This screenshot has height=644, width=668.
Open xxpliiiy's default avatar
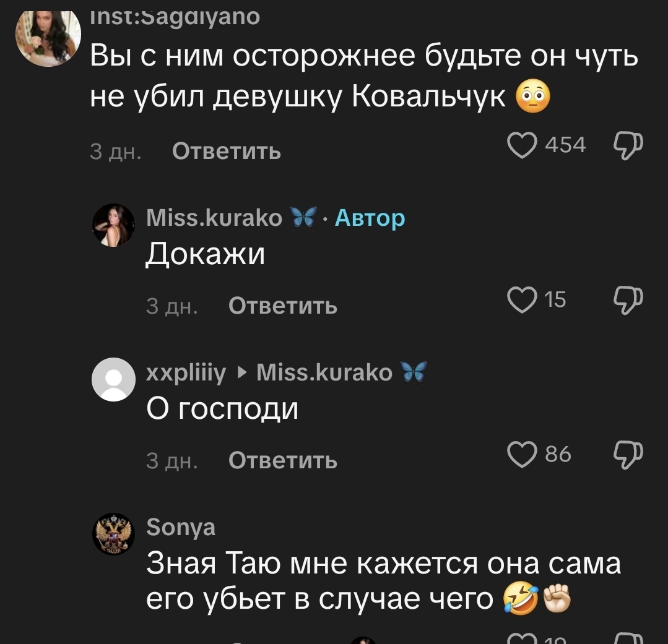click(x=114, y=379)
